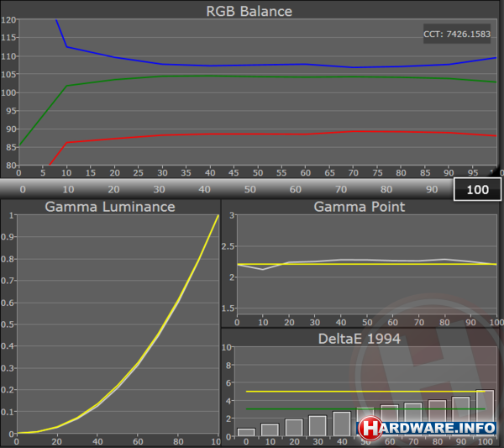Click the RGB Balance chart title
This screenshot has width=504, height=448.
coord(249,11)
